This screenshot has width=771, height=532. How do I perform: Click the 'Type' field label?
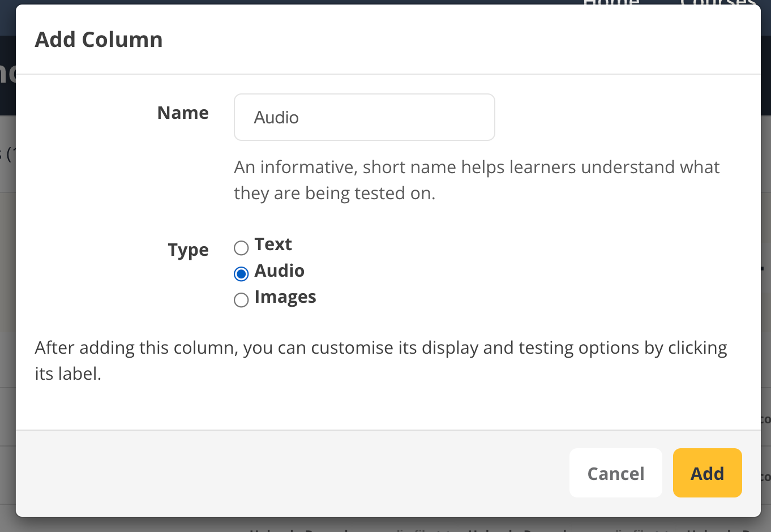[188, 250]
